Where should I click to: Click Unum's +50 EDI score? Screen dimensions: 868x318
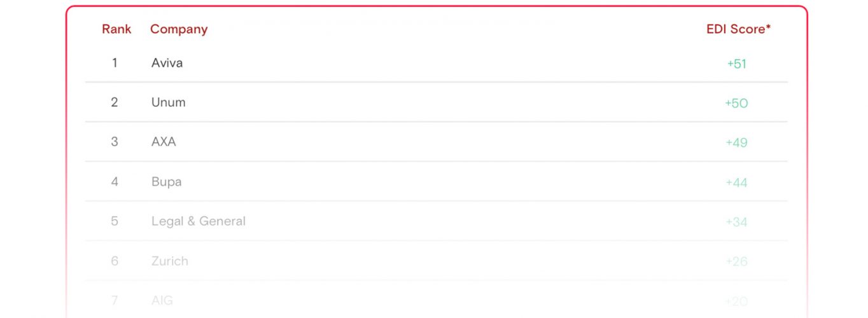(x=736, y=104)
